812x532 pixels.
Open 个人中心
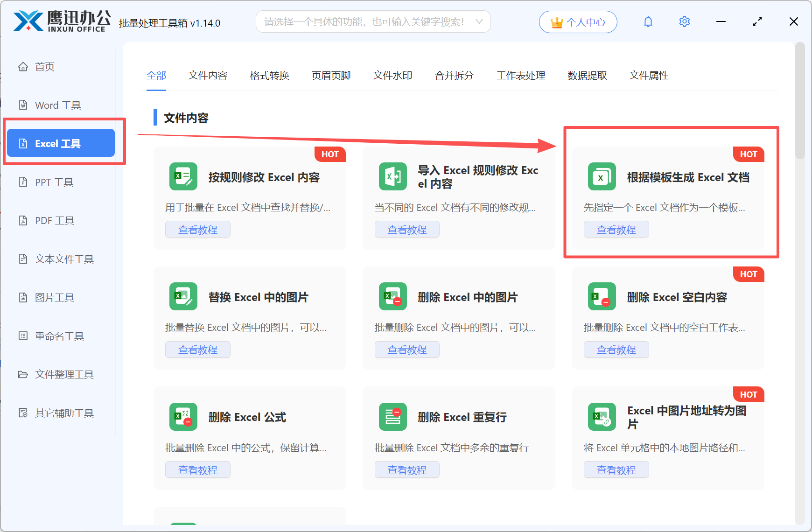pyautogui.click(x=578, y=21)
